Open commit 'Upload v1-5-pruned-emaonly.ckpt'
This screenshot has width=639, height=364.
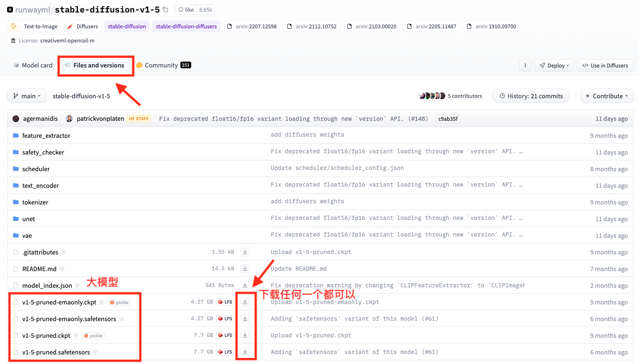pos(325,302)
